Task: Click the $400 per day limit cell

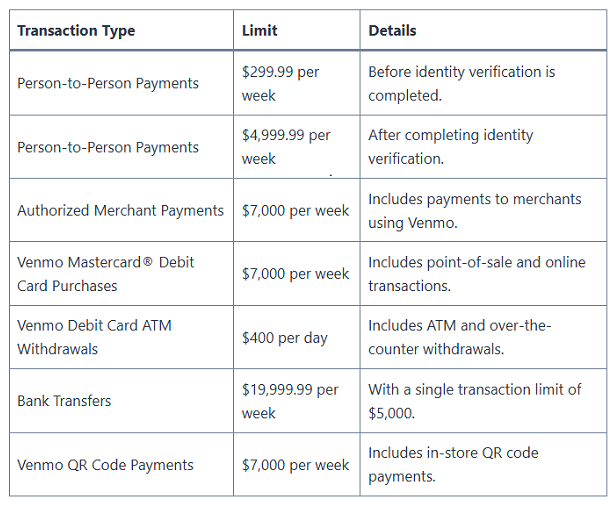Action: point(284,338)
